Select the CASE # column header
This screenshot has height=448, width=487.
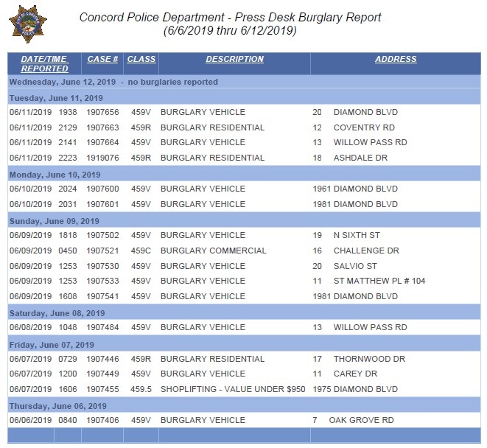coord(102,59)
